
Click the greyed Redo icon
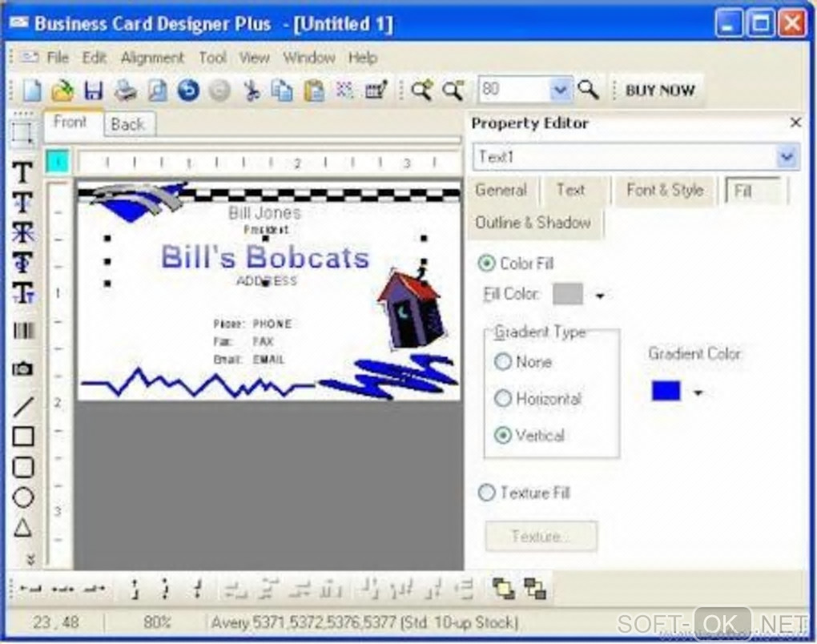pos(219,91)
